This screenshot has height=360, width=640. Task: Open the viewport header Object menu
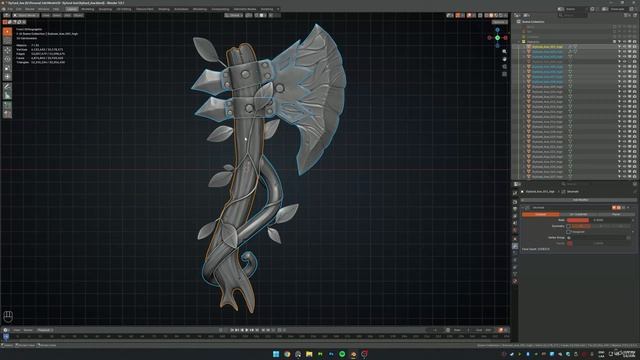78,16
